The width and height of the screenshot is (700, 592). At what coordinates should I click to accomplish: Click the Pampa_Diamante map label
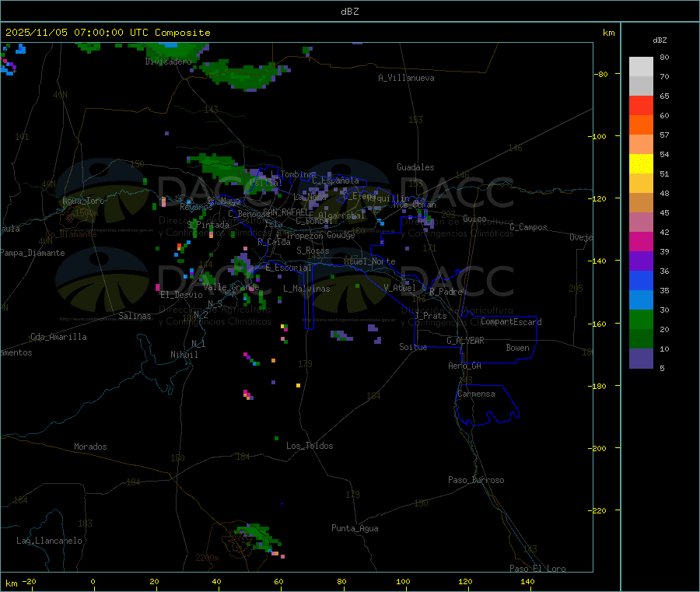[32, 253]
